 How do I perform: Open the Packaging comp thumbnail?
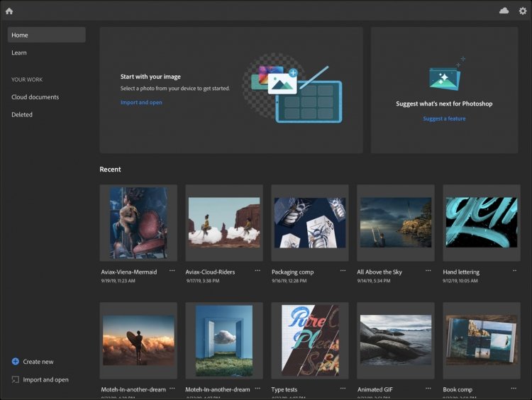click(x=310, y=223)
